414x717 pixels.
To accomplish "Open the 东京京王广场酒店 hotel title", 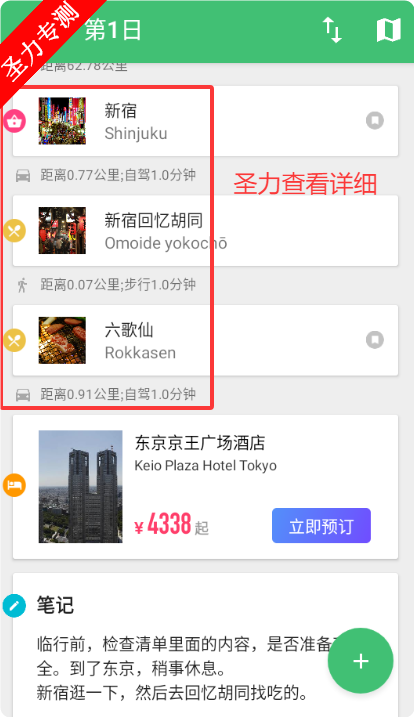I will pyautogui.click(x=200, y=443).
